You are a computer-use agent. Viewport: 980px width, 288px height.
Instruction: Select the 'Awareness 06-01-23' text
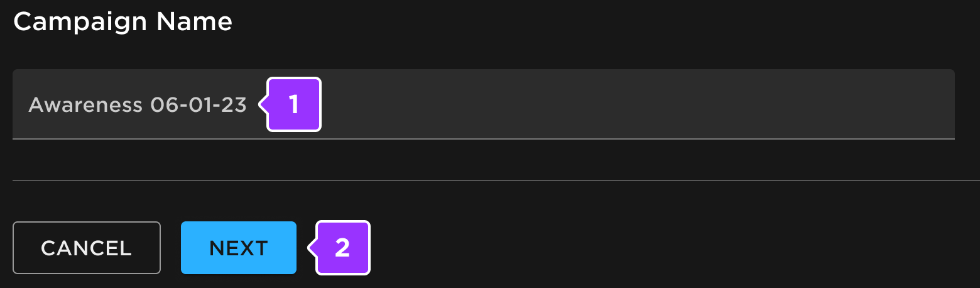click(137, 105)
